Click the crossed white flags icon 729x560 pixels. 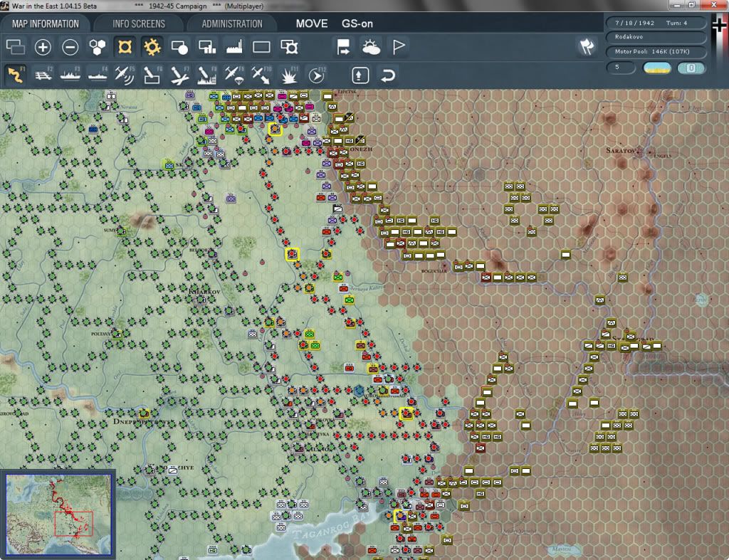pos(587,46)
